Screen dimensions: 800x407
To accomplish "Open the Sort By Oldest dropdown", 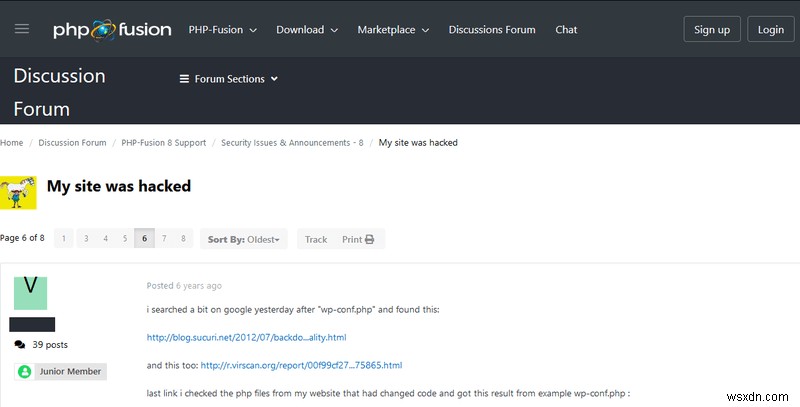I will tap(244, 240).
